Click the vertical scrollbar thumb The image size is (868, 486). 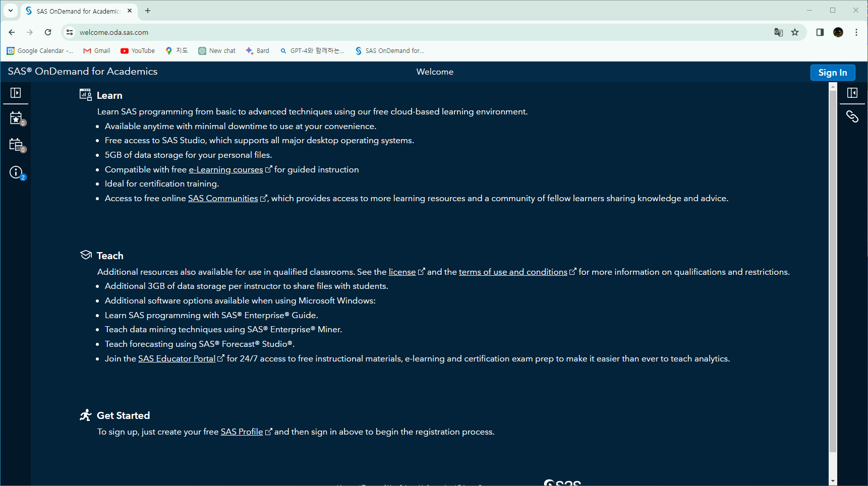coord(833,271)
